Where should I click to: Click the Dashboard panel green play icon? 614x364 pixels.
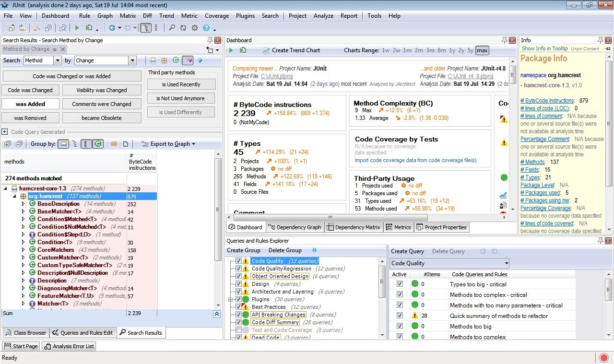(231, 50)
